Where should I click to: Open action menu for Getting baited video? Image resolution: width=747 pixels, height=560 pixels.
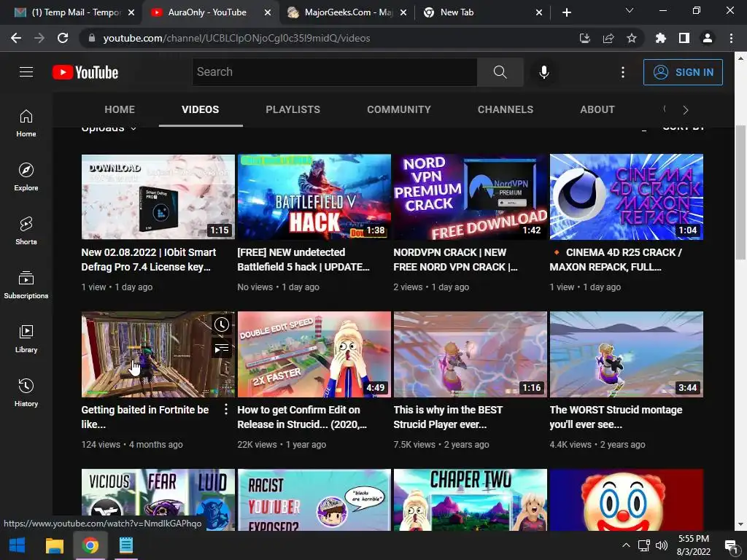226,410
